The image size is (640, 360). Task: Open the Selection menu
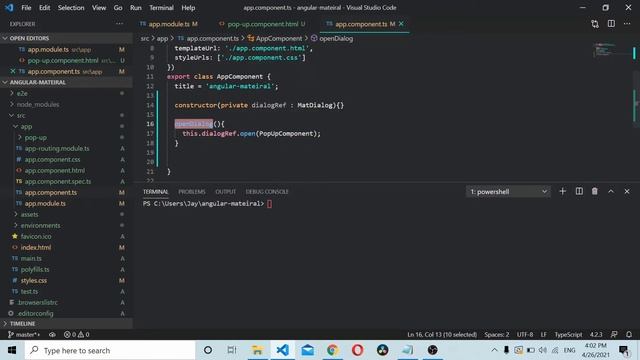pos(71,7)
